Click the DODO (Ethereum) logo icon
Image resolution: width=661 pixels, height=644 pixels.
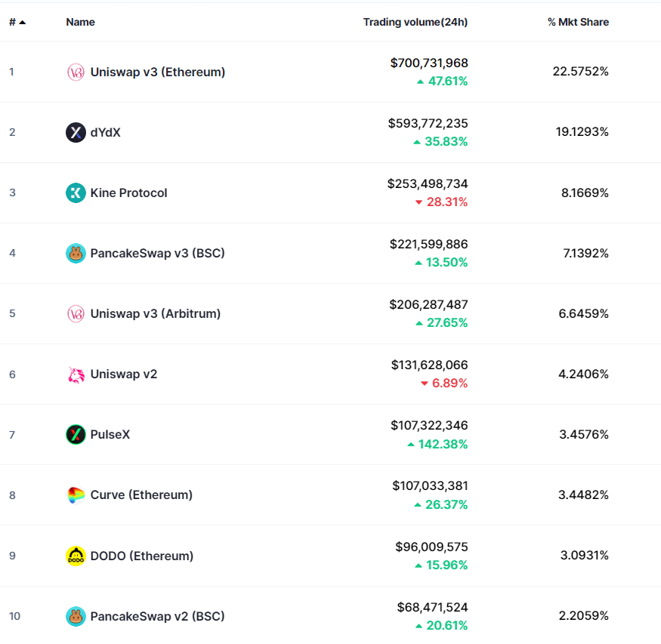tap(76, 556)
